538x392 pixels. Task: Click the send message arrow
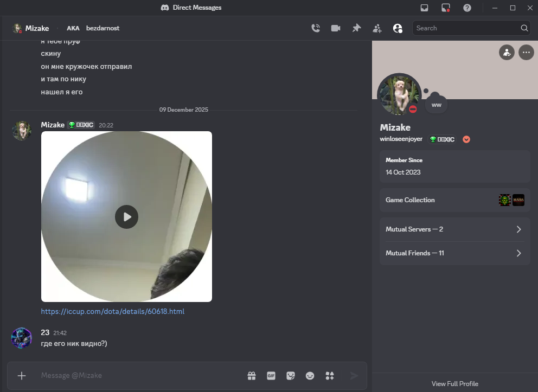click(354, 376)
